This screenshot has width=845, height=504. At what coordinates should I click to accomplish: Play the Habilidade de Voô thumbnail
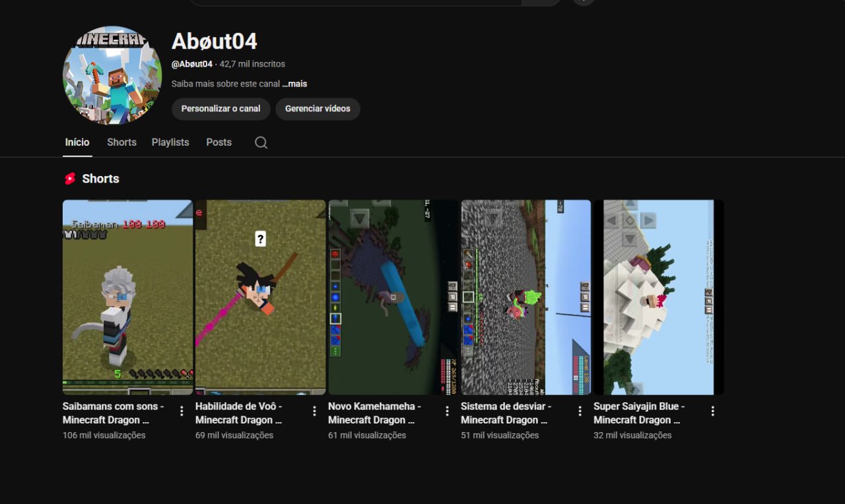(261, 298)
